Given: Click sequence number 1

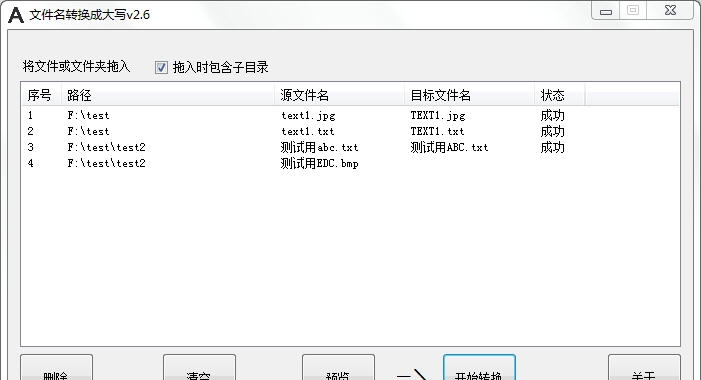Looking at the screenshot, I should pos(30,115).
